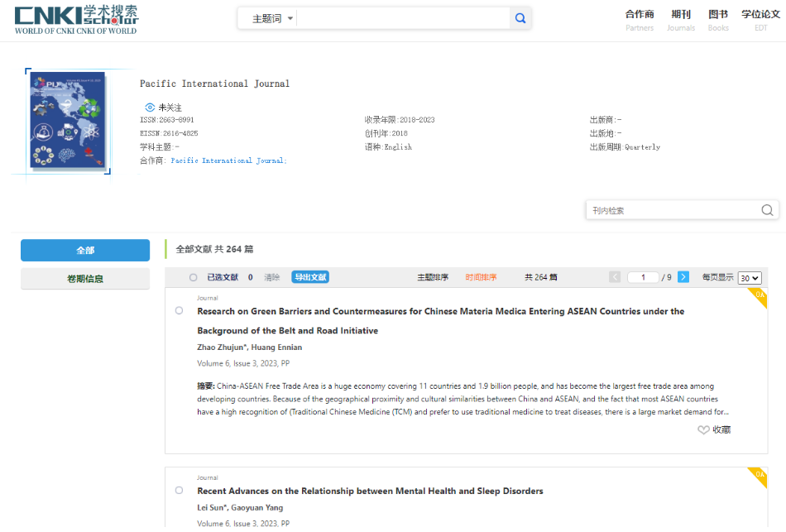Click the page number input box

click(643, 277)
